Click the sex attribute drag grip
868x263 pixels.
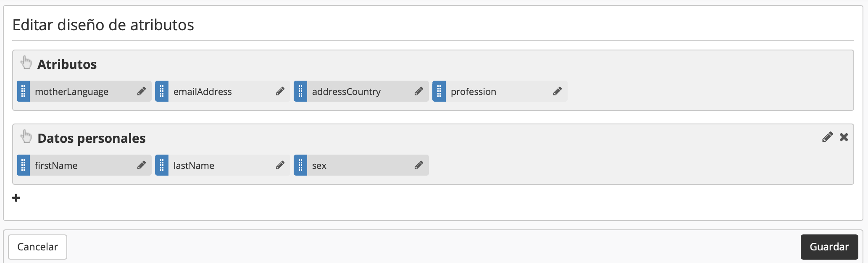300,165
